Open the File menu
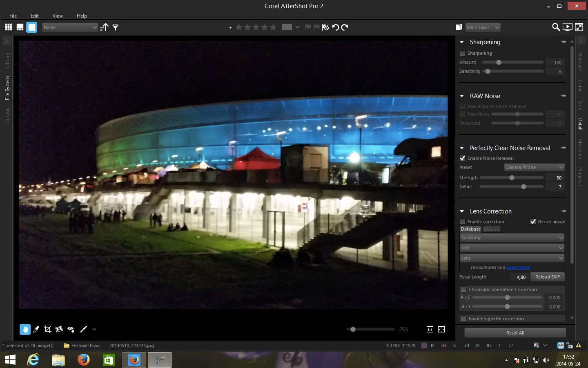Image resolution: width=588 pixels, height=368 pixels. (x=13, y=16)
